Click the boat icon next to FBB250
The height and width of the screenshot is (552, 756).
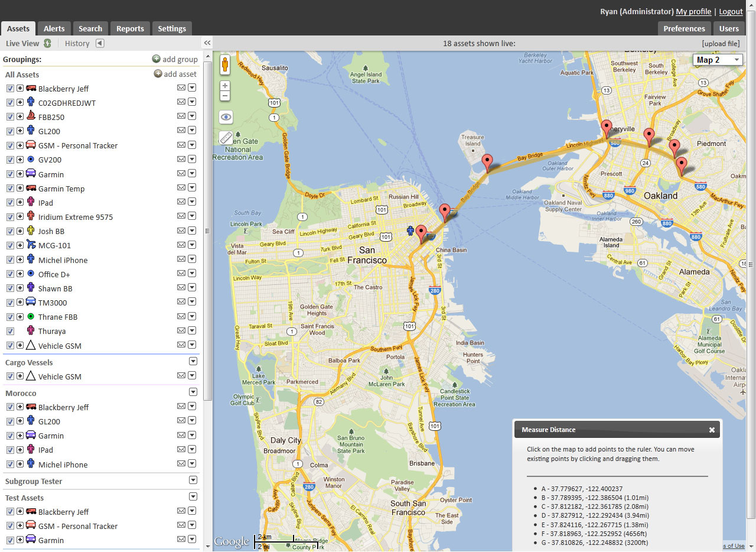[30, 116]
